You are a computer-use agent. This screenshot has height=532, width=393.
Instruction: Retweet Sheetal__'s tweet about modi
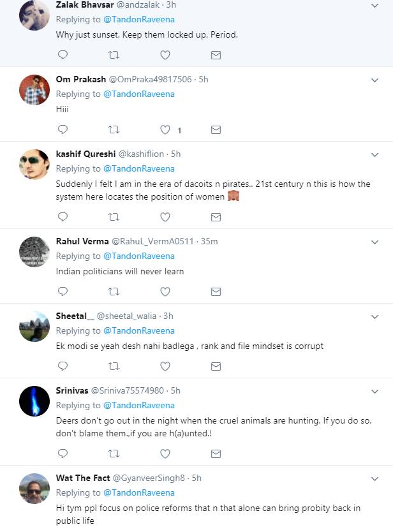point(114,366)
